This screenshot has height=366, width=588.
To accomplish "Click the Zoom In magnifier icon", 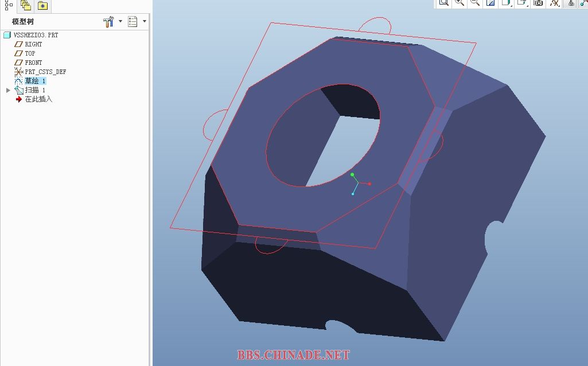I will pos(459,3).
